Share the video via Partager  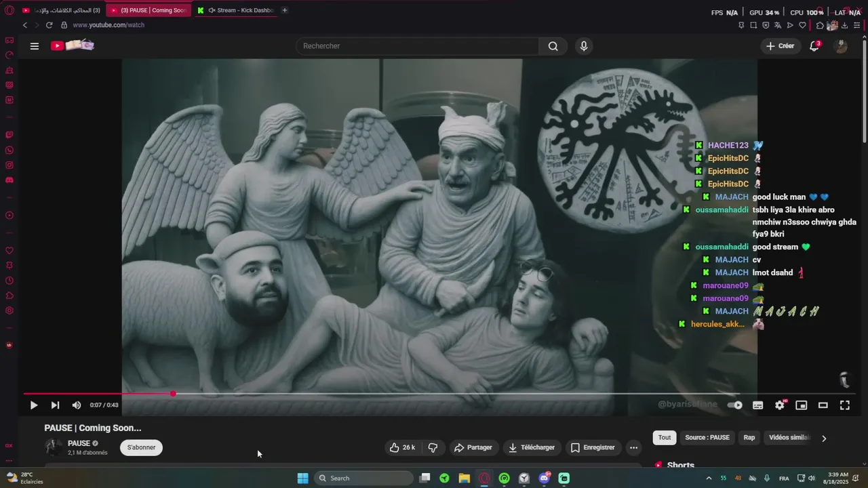(x=473, y=447)
